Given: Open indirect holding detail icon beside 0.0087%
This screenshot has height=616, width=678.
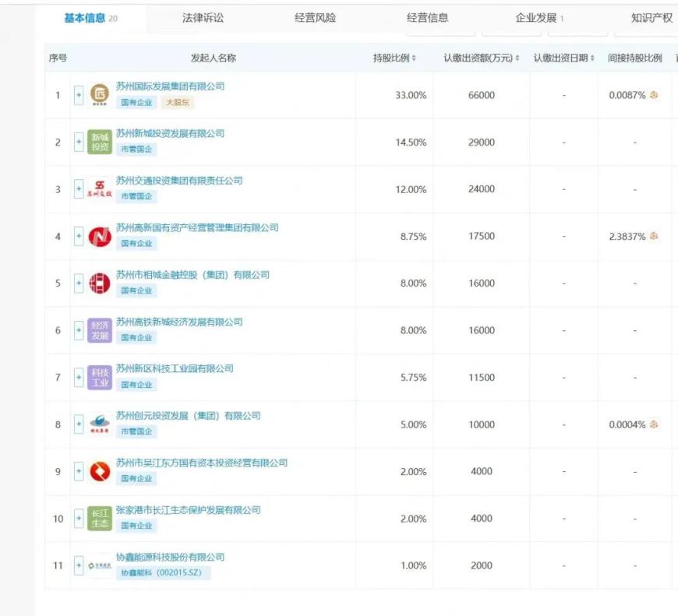Looking at the screenshot, I should click(x=654, y=94).
